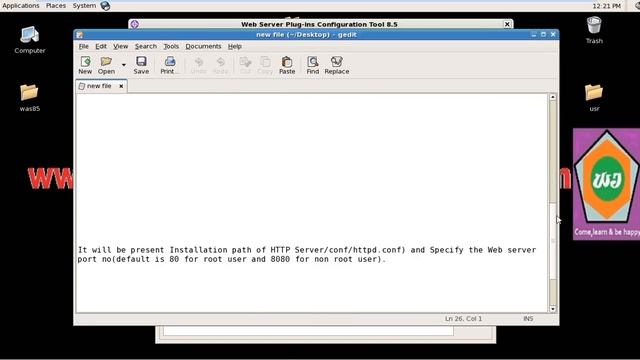Click the scrollbar down arrow in gedit
This screenshot has width=640, height=360.
pyautogui.click(x=553, y=309)
